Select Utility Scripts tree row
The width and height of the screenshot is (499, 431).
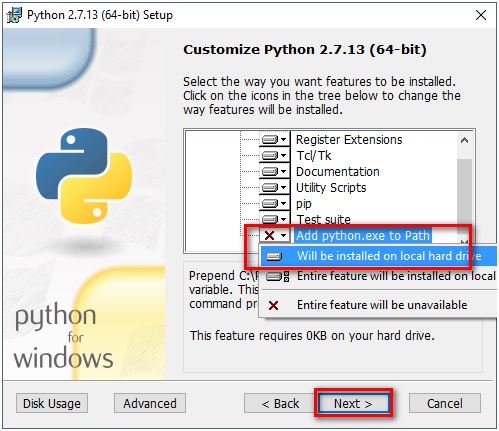pos(331,188)
